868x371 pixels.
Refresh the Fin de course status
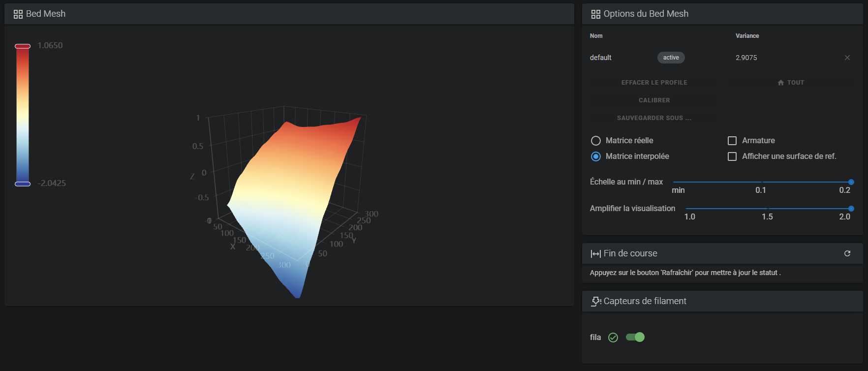[x=847, y=253]
